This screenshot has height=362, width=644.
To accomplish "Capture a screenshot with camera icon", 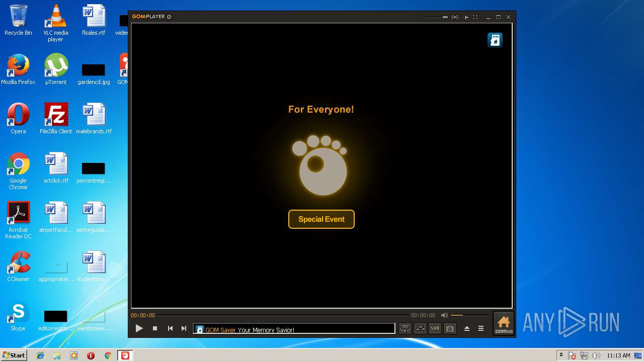I will 450,328.
